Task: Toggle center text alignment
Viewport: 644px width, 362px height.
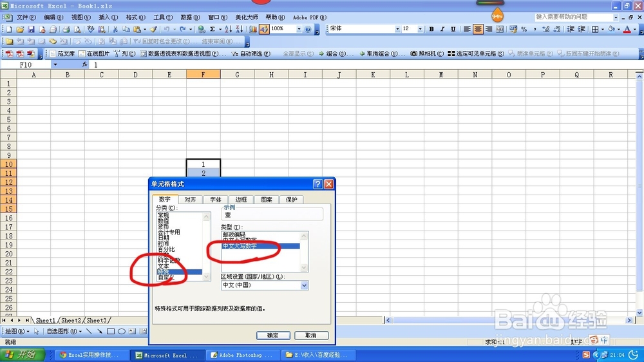Action: tap(478, 29)
